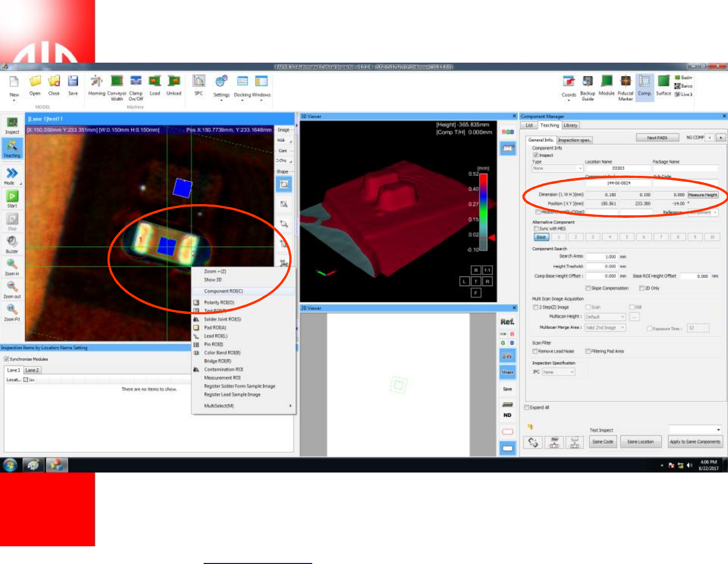This screenshot has width=728, height=564.
Task: Click the Next PADX button
Action: 657,137
